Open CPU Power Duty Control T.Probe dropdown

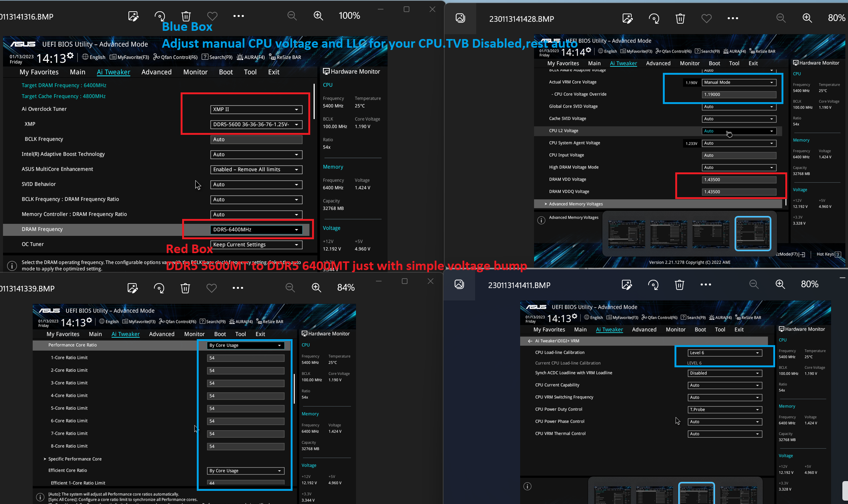click(724, 409)
